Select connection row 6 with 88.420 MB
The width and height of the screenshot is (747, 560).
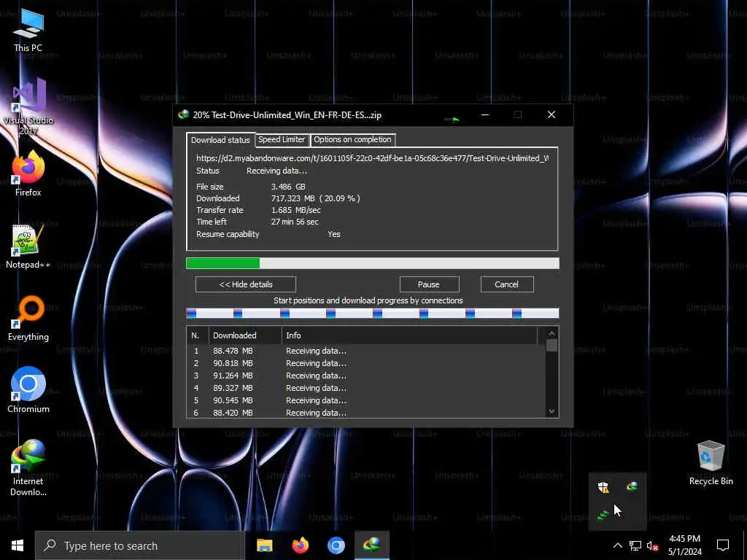point(366,413)
